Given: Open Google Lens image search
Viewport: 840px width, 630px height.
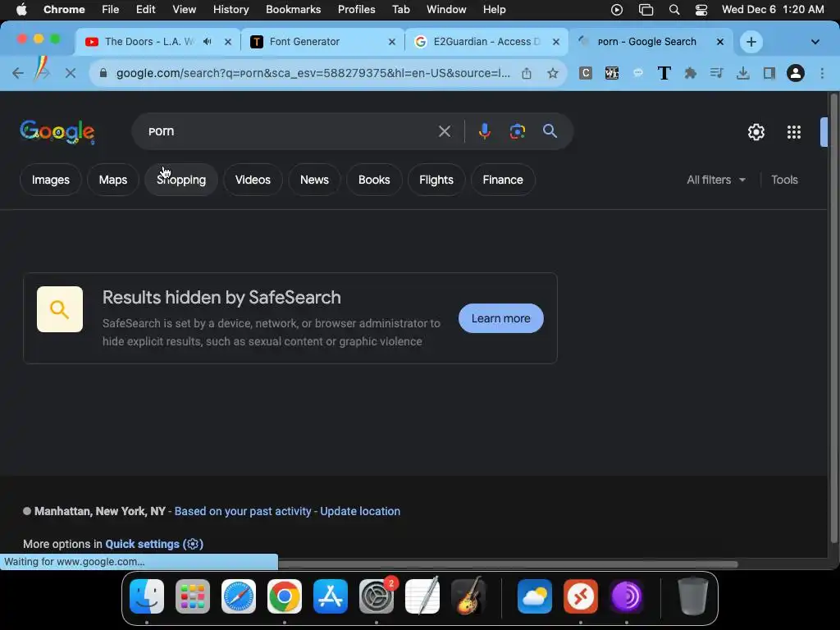Looking at the screenshot, I should click(517, 131).
